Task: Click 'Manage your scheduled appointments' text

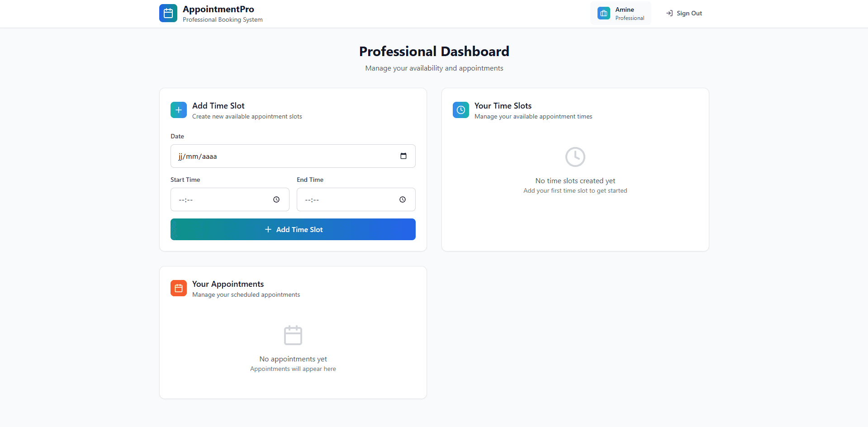Action: tap(246, 295)
